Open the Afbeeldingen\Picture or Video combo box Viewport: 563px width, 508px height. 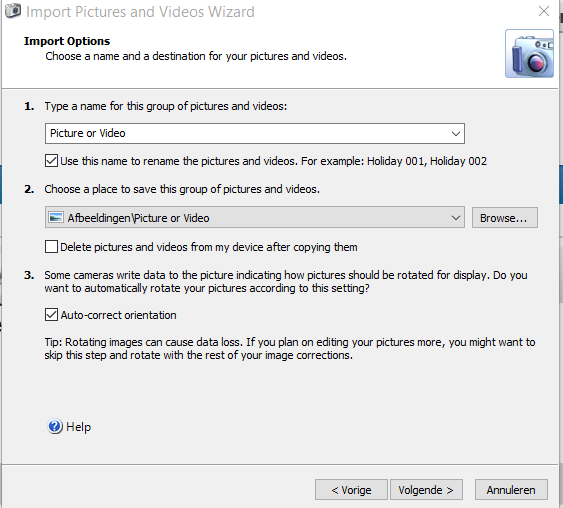255,217
